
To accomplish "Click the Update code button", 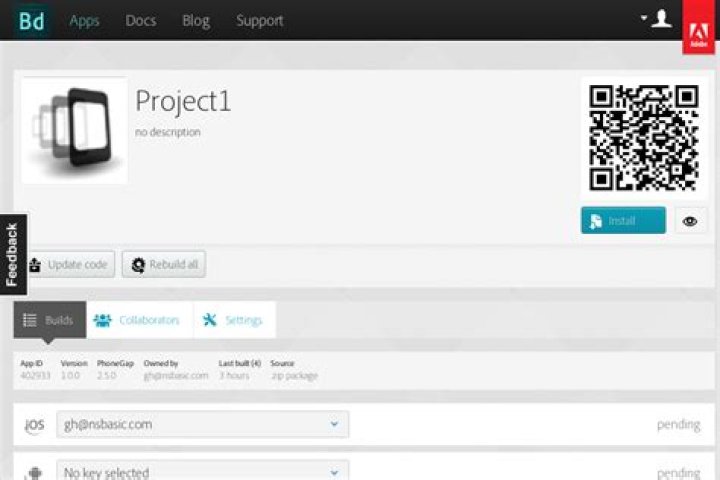I will click(x=68, y=265).
